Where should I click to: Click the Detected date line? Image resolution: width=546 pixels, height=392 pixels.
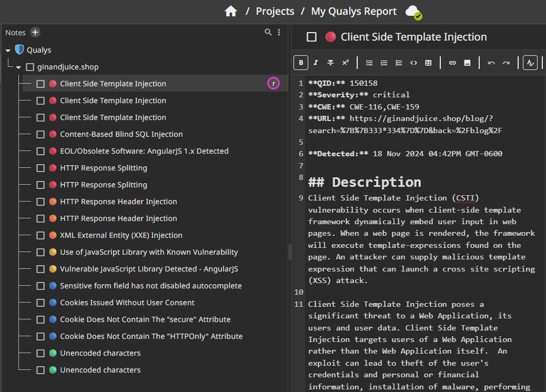tap(406, 154)
